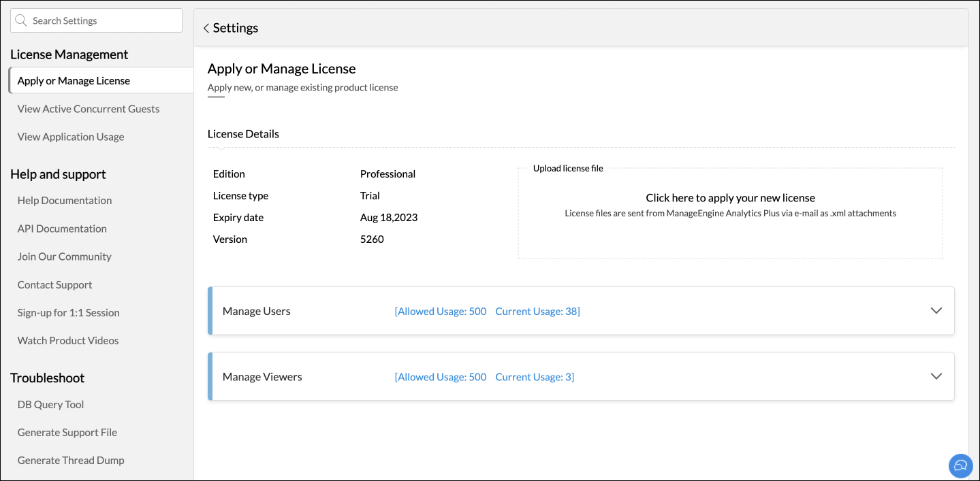Launch the DB Query Tool
The image size is (980, 481).
point(50,405)
